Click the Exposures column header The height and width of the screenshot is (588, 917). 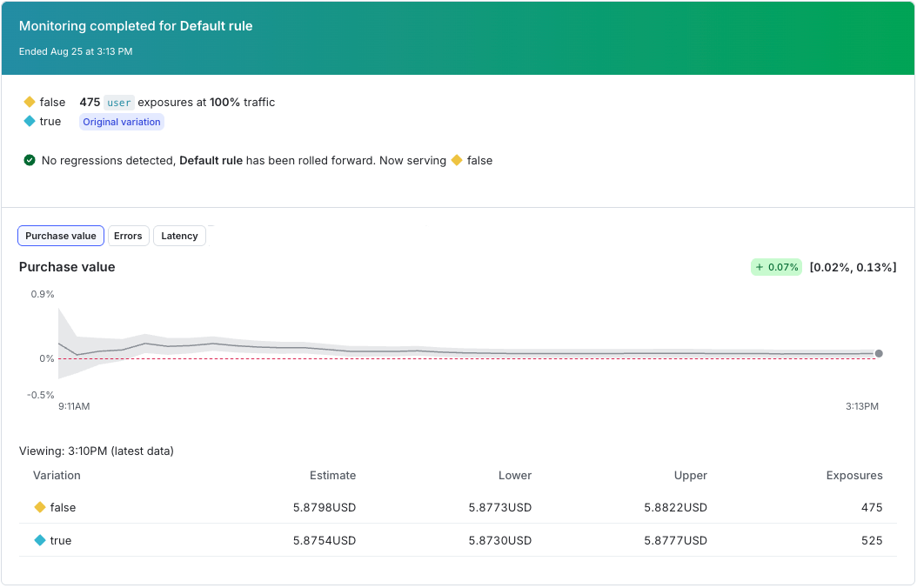pyautogui.click(x=854, y=475)
